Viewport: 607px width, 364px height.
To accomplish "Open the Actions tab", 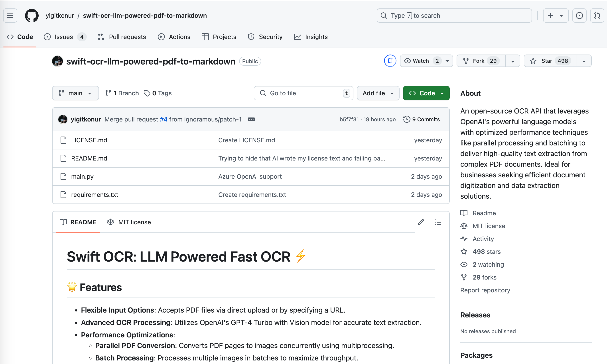I will [174, 37].
